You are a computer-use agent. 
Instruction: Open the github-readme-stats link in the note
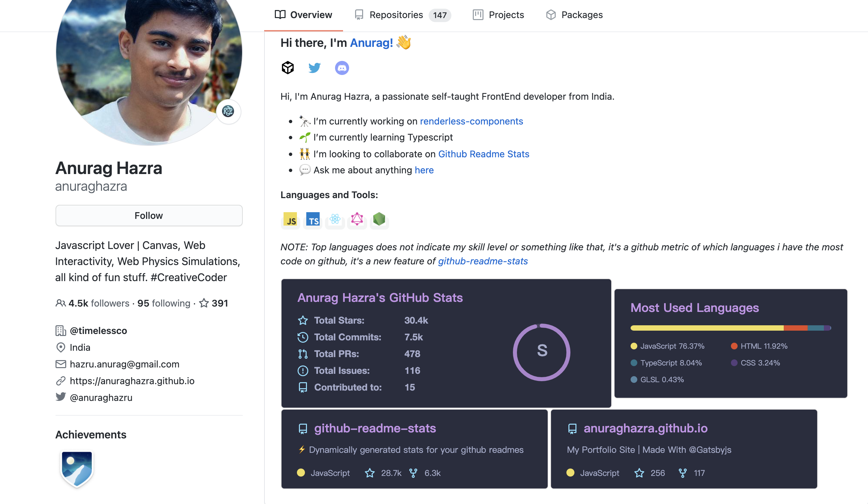pyautogui.click(x=483, y=261)
